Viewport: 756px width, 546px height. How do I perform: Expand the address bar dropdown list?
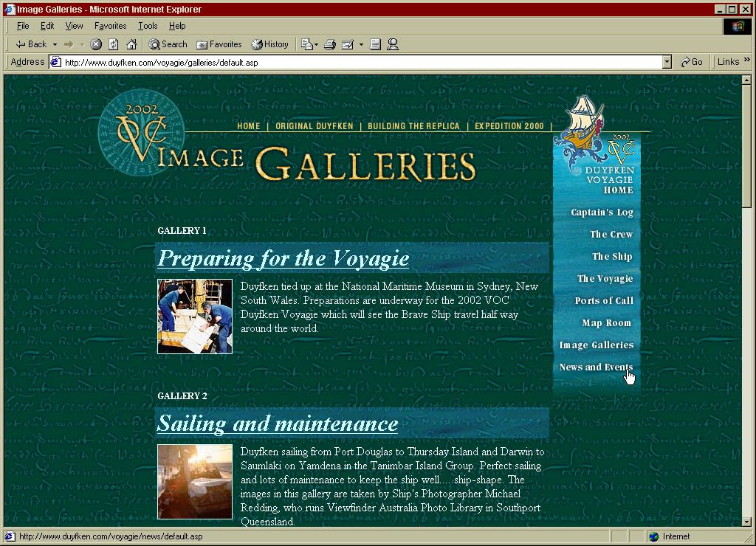pyautogui.click(x=667, y=62)
